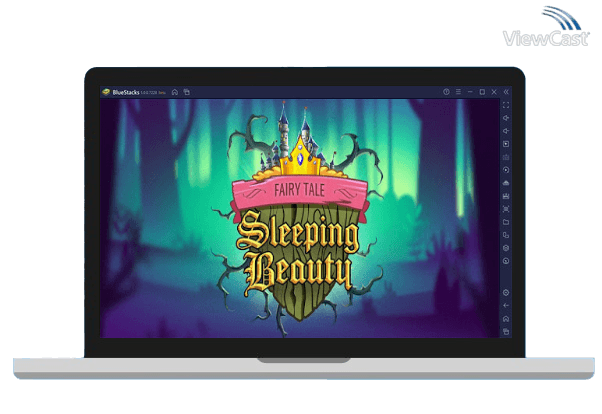Go to BlueStacks home from title bar

pyautogui.click(x=175, y=92)
